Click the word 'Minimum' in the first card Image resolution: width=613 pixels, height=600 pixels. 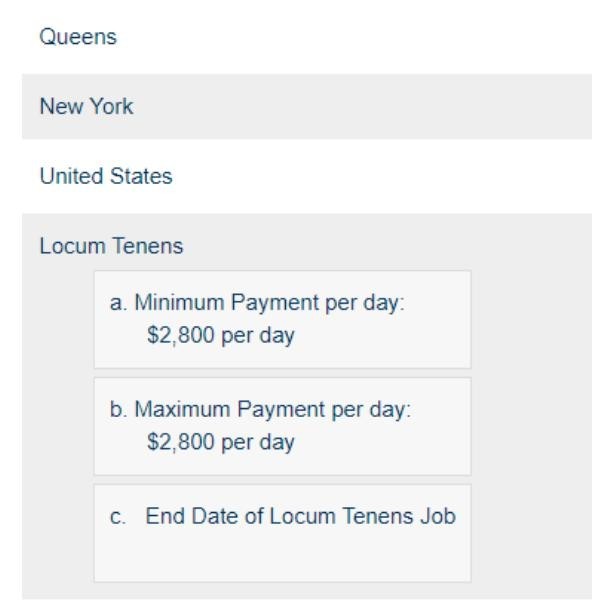click(x=172, y=301)
